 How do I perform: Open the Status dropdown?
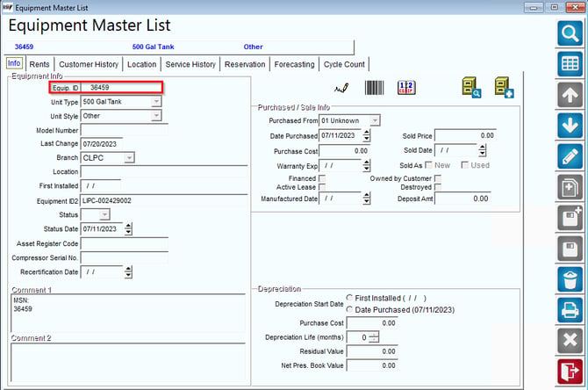click(x=104, y=214)
